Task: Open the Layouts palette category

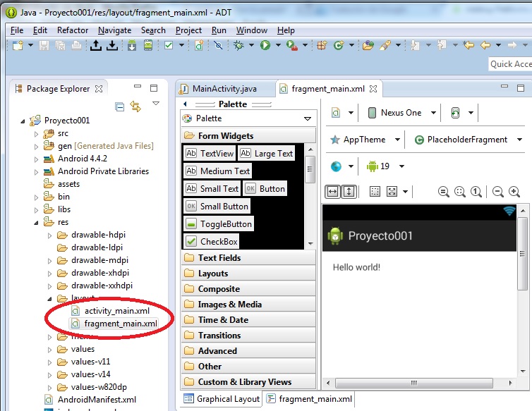Action: click(248, 274)
